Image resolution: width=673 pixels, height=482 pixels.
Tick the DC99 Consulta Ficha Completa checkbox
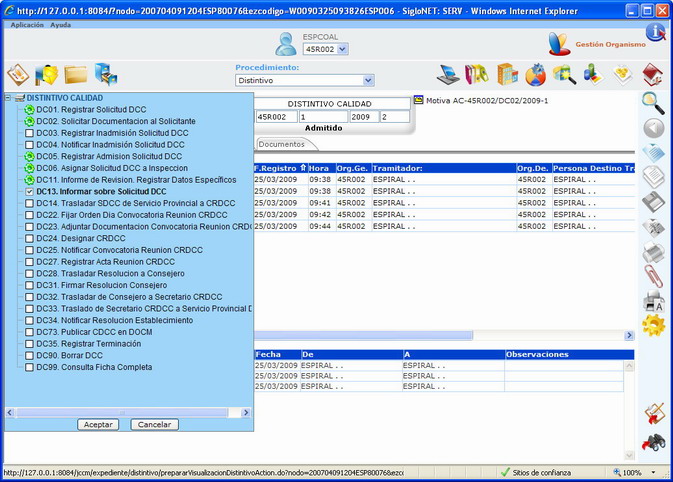tap(29, 367)
